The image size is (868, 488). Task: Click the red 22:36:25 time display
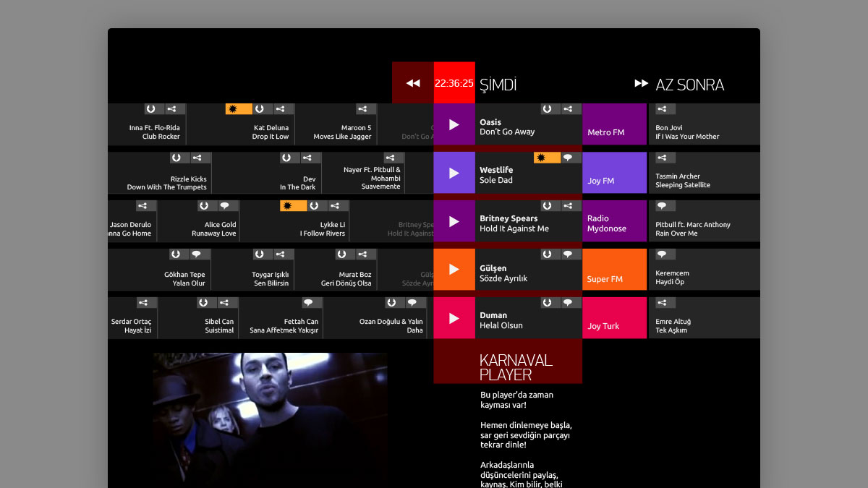click(x=454, y=83)
